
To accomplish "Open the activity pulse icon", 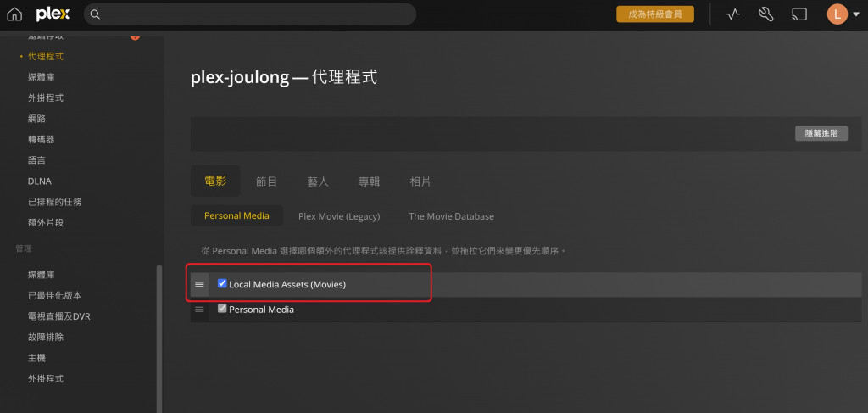I will point(733,14).
